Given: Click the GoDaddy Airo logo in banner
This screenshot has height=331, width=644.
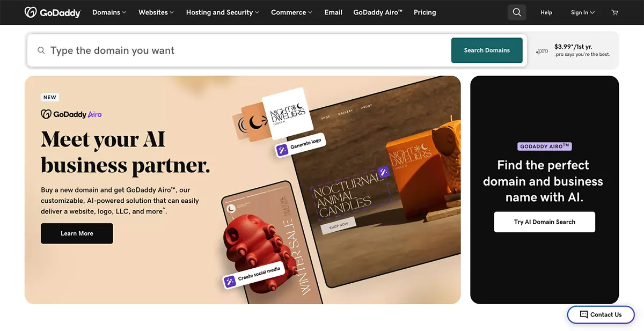Looking at the screenshot, I should 71,114.
